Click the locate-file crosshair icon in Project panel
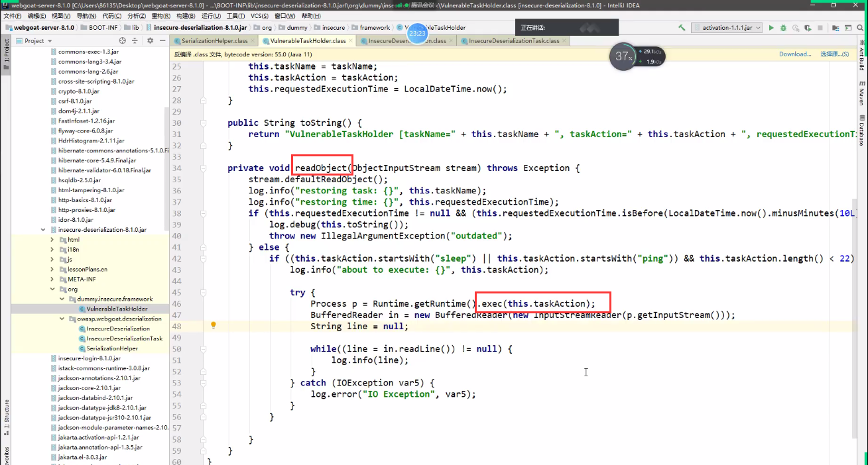Image resolution: width=868 pixels, height=465 pixels. click(x=124, y=40)
